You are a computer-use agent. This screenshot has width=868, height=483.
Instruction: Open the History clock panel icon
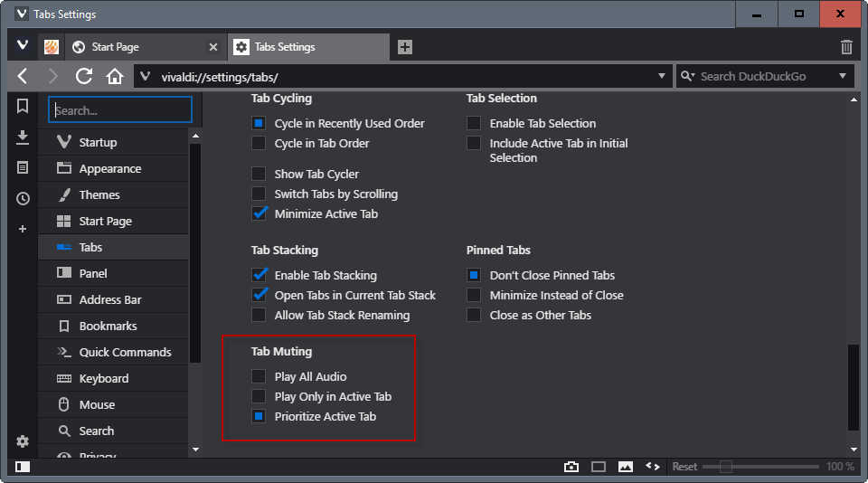23,198
